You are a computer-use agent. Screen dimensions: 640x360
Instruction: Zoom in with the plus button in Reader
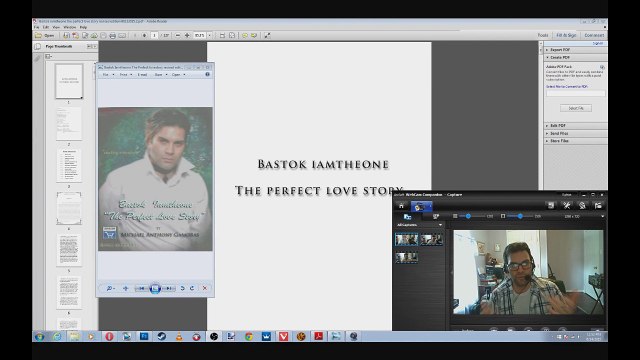[187, 36]
